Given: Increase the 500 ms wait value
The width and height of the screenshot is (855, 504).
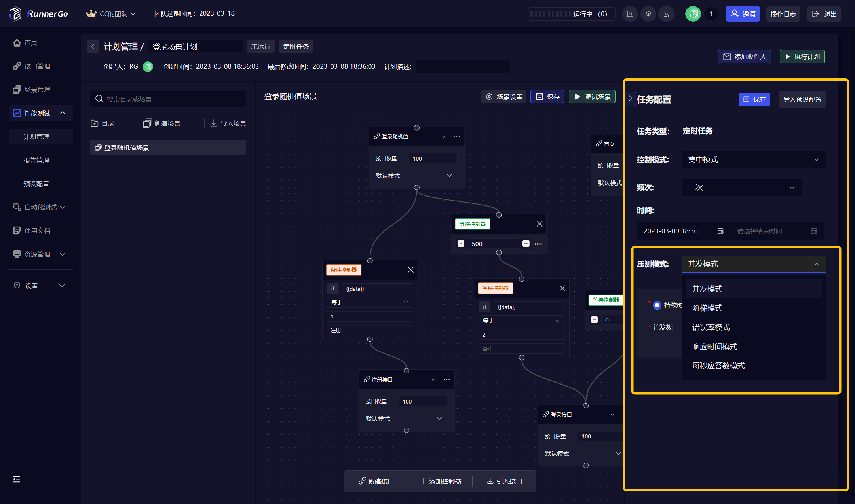Looking at the screenshot, I should point(526,244).
